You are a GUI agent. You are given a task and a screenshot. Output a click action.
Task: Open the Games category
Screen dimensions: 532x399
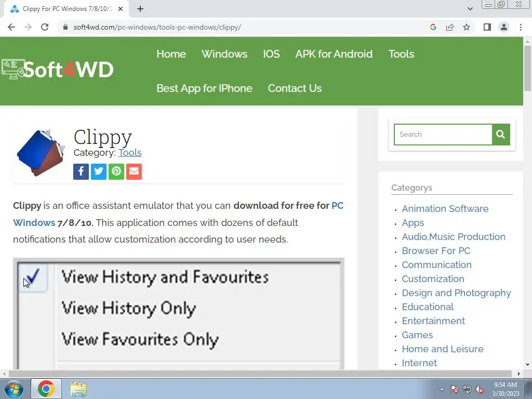(x=417, y=335)
